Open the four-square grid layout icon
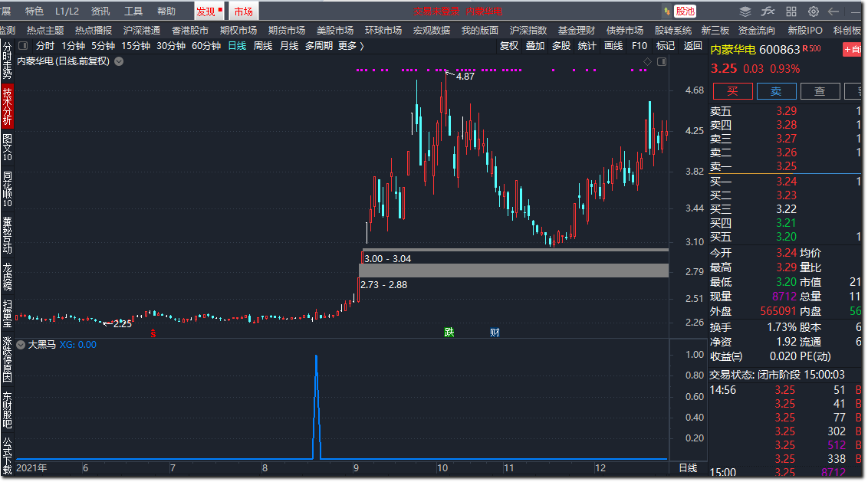 [x=791, y=11]
